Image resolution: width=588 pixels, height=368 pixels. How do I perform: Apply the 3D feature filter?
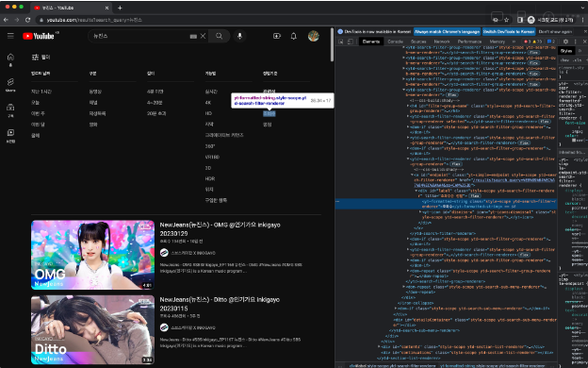(207, 168)
